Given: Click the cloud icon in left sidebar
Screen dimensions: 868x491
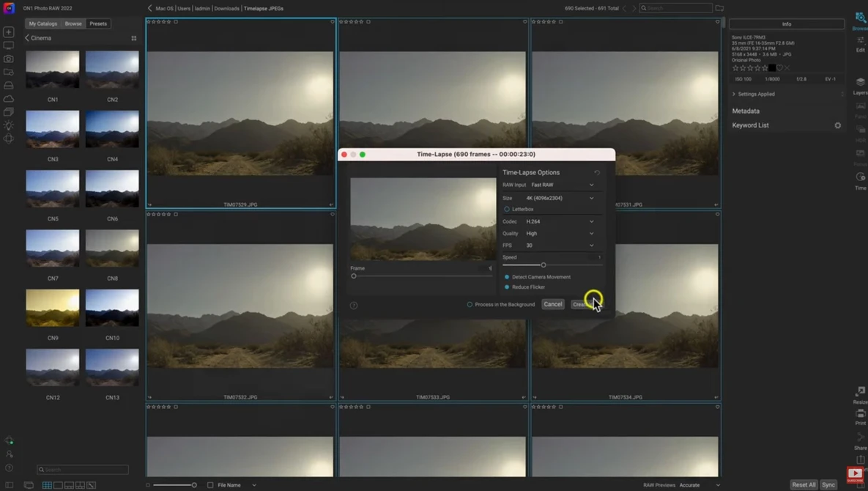Looking at the screenshot, I should [x=8, y=98].
